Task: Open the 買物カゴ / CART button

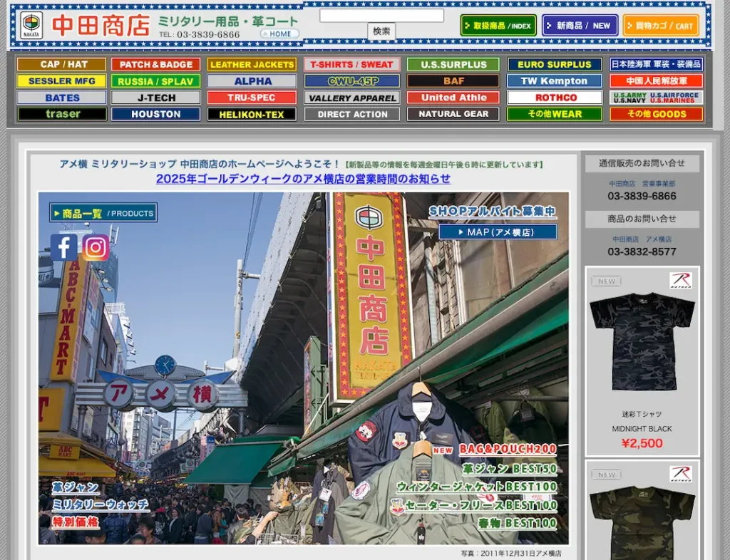Action: point(661,26)
